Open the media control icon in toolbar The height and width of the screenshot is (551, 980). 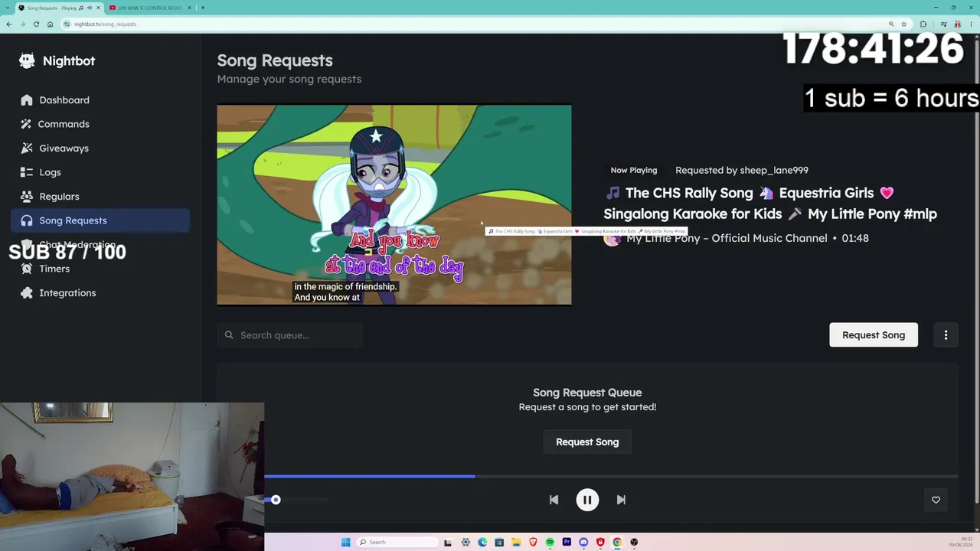click(x=942, y=24)
